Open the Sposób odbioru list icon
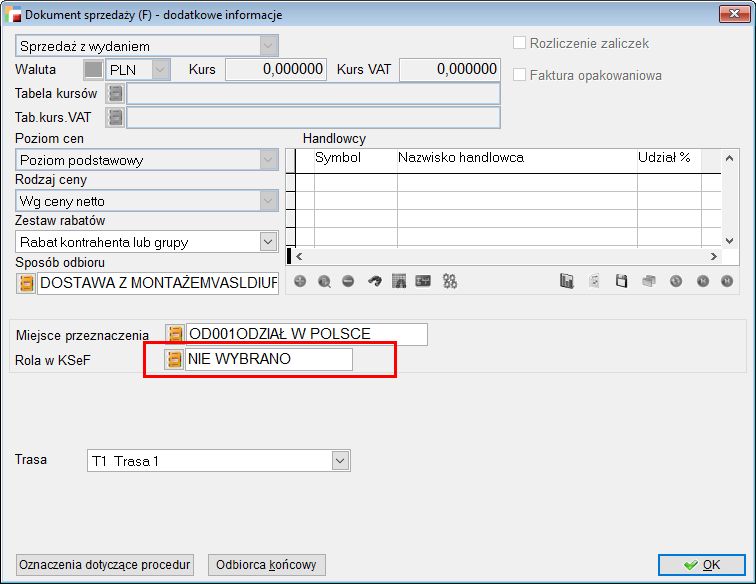This screenshot has width=756, height=584. coord(26,283)
